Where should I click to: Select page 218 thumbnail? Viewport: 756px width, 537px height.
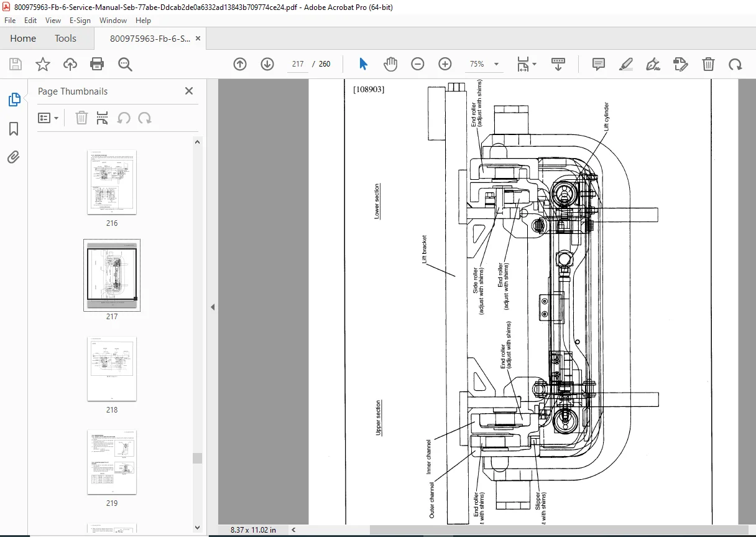112,368
